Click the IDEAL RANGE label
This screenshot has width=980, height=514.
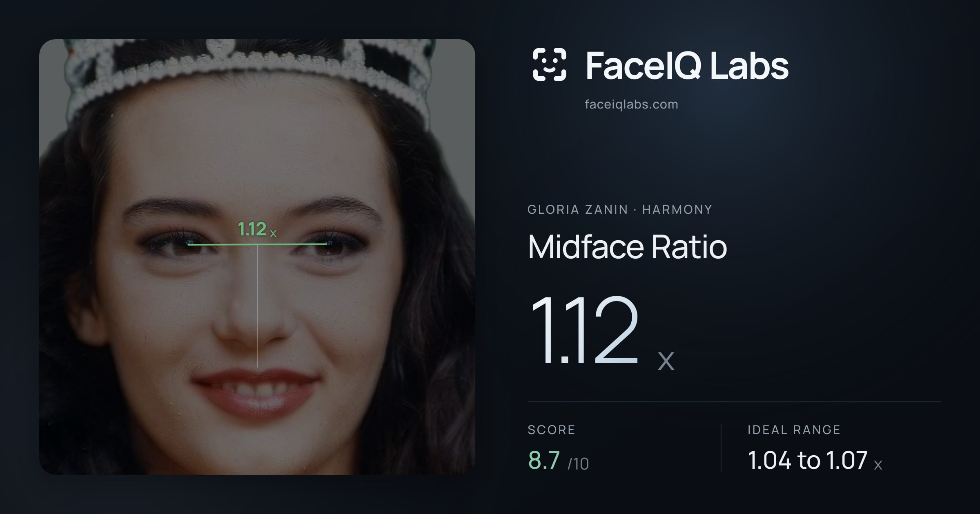pos(794,430)
